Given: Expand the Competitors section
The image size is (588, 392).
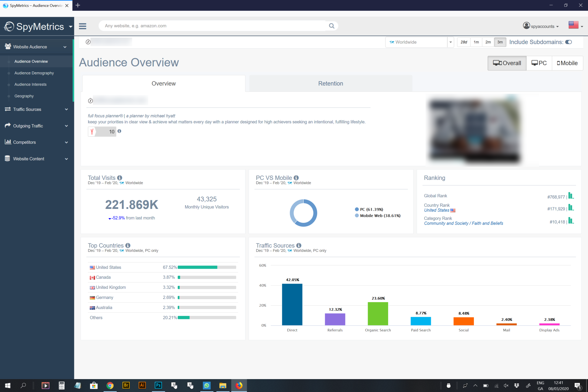Looking at the screenshot, I should 36,142.
